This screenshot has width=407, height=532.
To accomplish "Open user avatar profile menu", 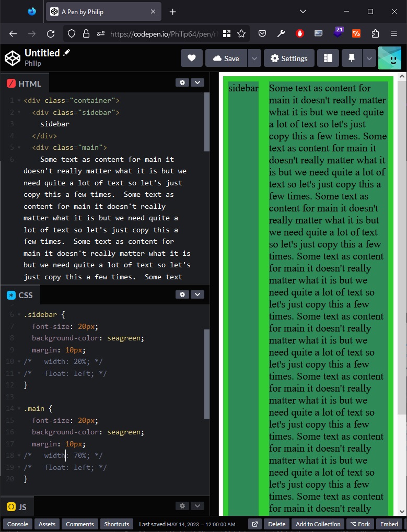I will point(390,58).
